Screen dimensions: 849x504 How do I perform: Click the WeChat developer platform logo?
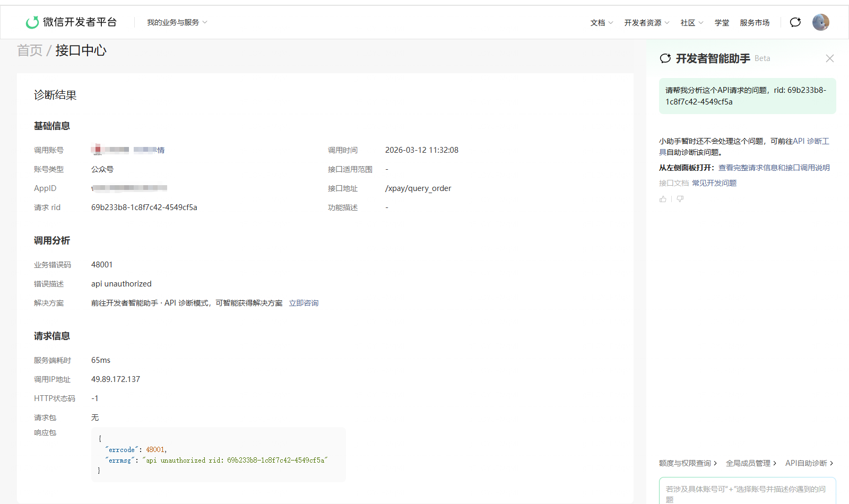coord(71,22)
